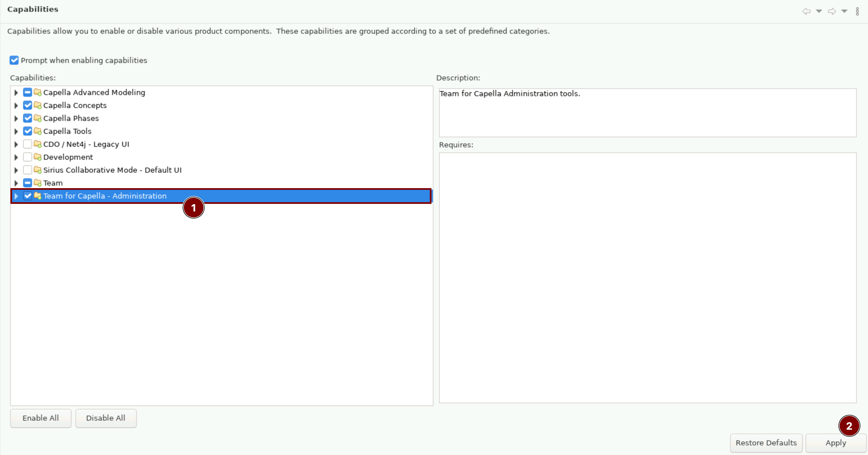868x455 pixels.
Task: Click the Apply button
Action: [x=836, y=443]
